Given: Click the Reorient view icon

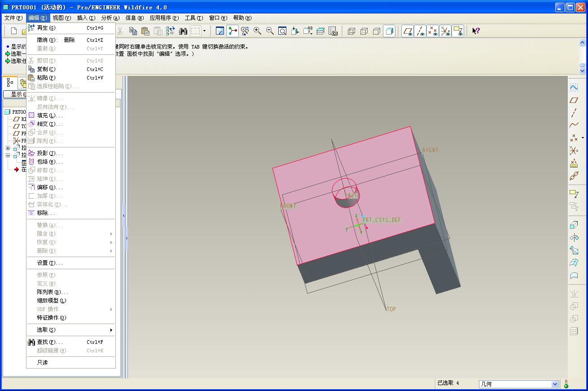Looking at the screenshot, I should pyautogui.click(x=295, y=31).
